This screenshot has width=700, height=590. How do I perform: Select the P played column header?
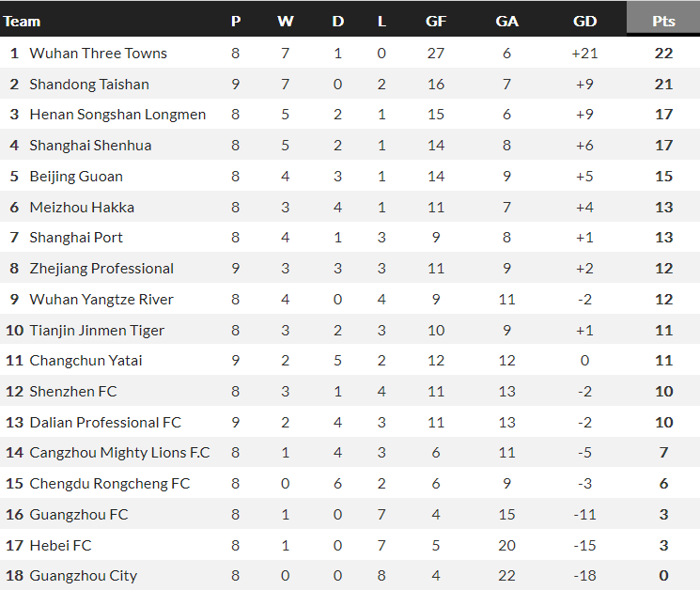(235, 21)
